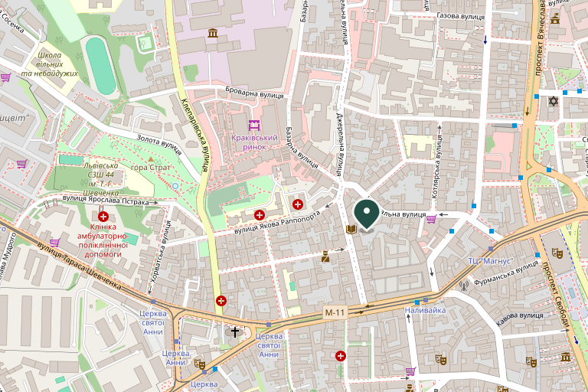Select вулиця Якова Раппопорта label
Image resolution: width=588 pixels, height=392 pixels.
tap(277, 223)
